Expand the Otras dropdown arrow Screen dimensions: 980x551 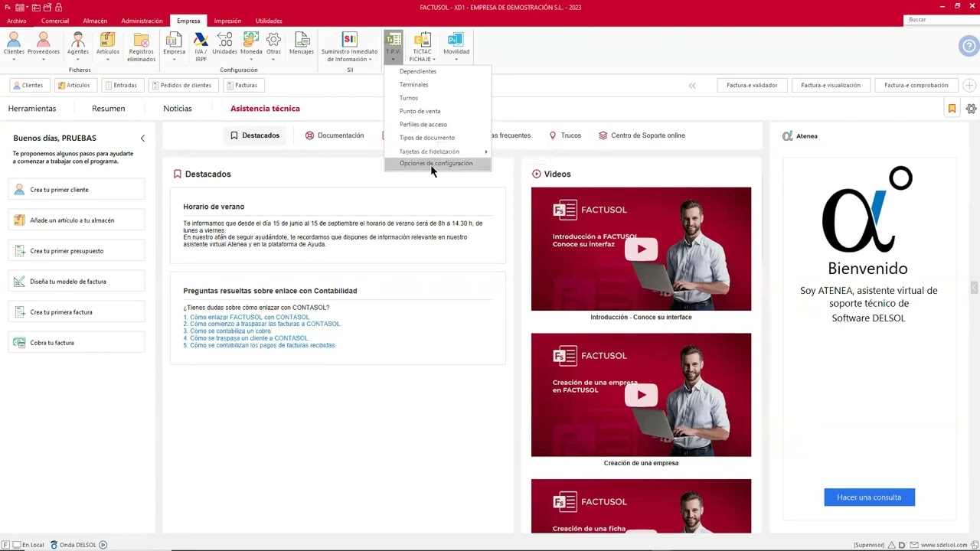pyautogui.click(x=273, y=59)
